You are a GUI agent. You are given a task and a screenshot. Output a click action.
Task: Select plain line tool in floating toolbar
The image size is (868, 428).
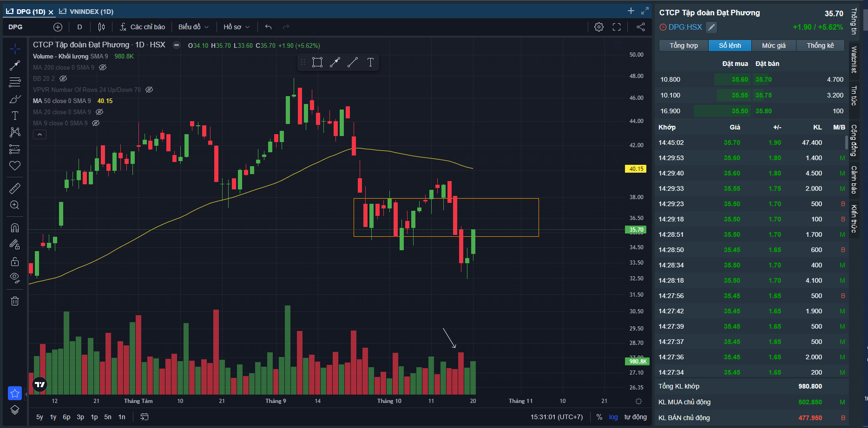(x=353, y=62)
